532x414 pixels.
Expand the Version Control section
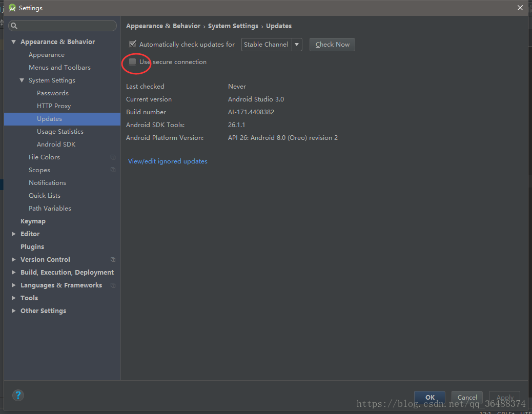click(x=13, y=259)
